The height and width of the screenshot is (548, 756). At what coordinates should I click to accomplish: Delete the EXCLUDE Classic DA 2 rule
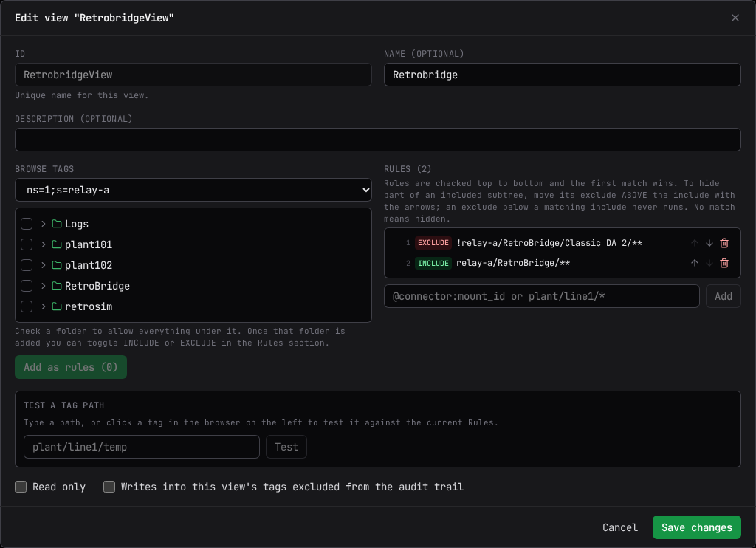[x=724, y=243]
